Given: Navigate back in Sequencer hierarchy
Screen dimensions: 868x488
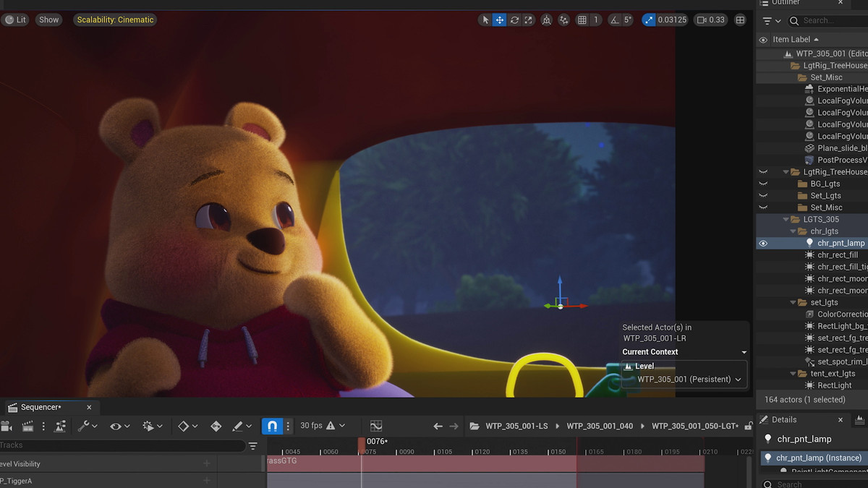Looking at the screenshot, I should [x=438, y=427].
